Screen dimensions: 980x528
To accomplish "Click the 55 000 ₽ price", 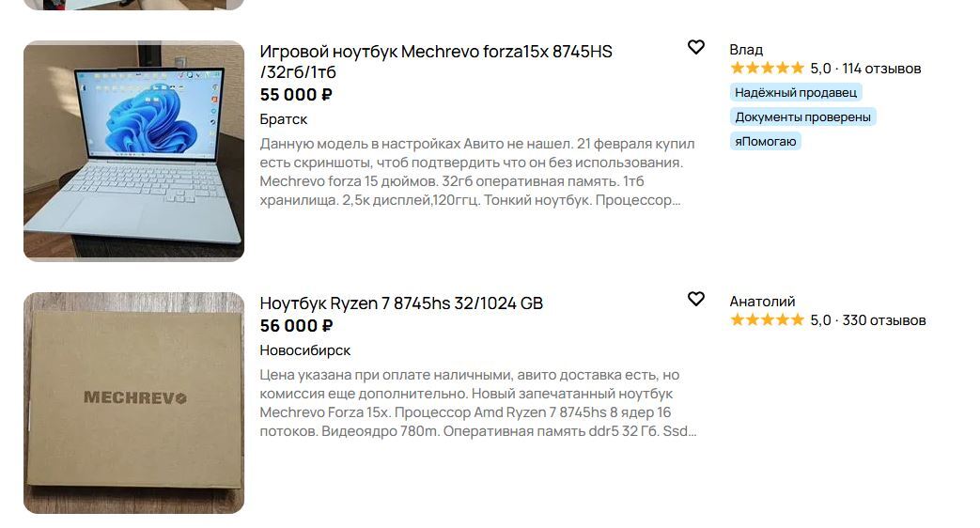I will tap(296, 94).
